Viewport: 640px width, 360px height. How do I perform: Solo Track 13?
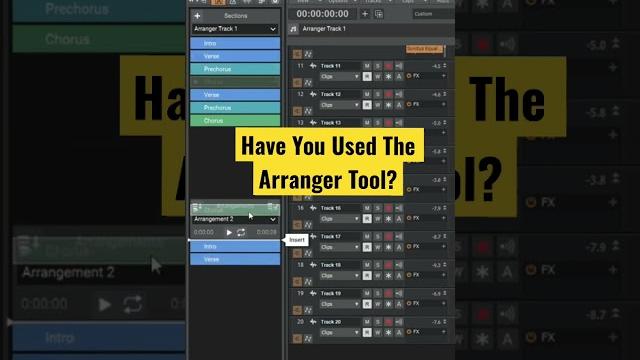click(x=378, y=123)
